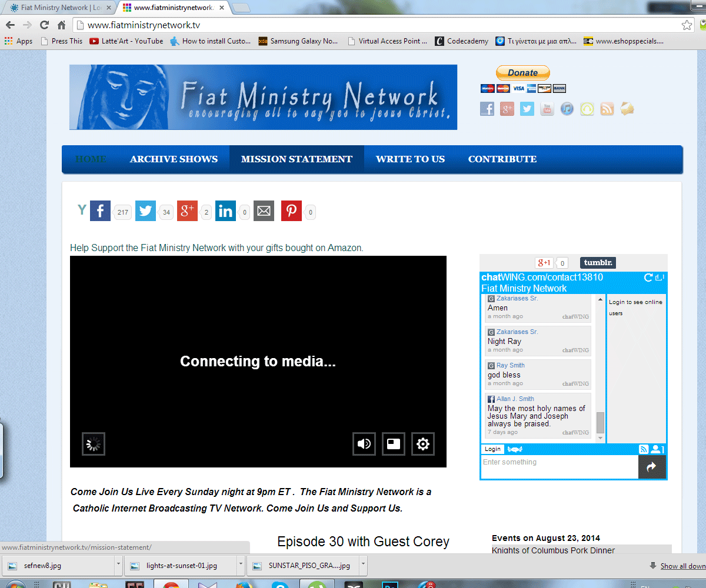Image resolution: width=706 pixels, height=588 pixels.
Task: Open video player settings gear
Action: (x=423, y=444)
